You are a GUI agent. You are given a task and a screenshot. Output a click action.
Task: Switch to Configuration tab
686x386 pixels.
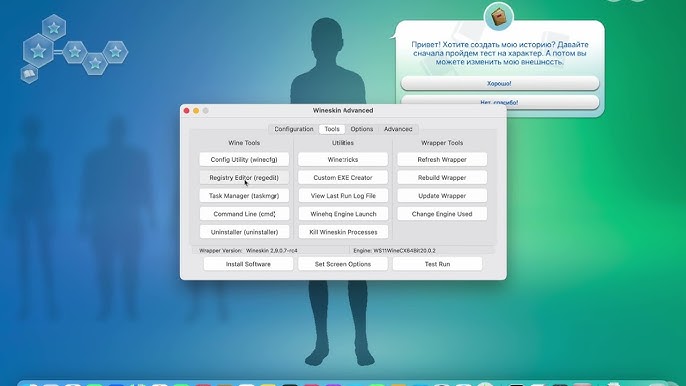click(294, 129)
